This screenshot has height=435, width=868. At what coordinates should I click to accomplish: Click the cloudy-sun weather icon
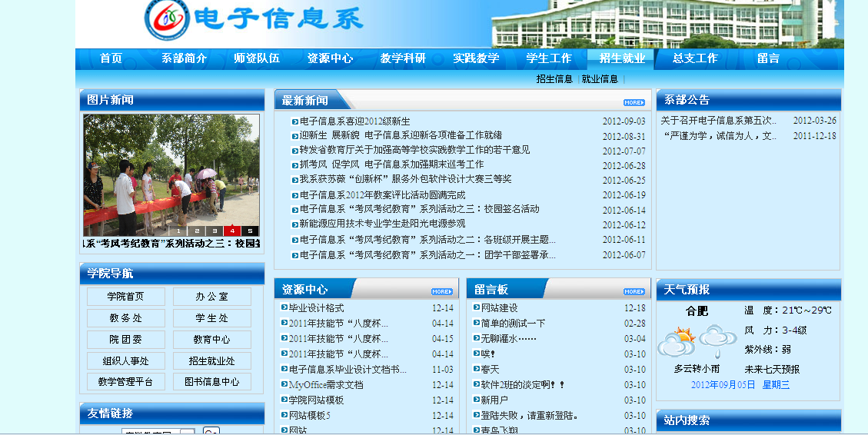click(677, 340)
